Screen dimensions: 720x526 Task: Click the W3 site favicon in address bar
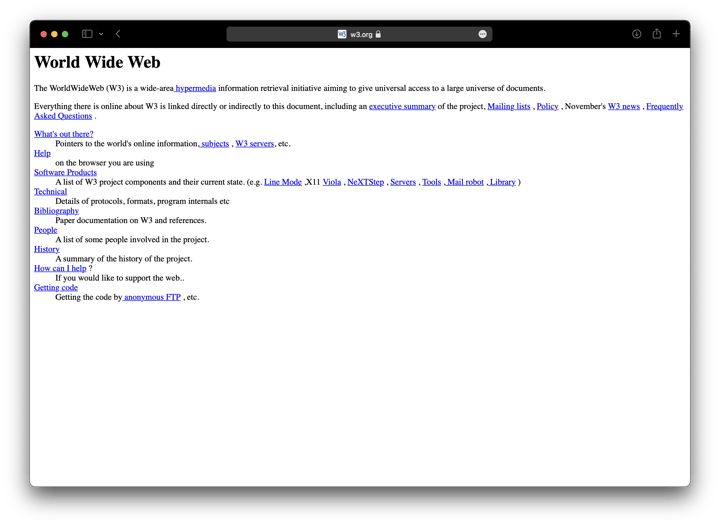(x=342, y=34)
